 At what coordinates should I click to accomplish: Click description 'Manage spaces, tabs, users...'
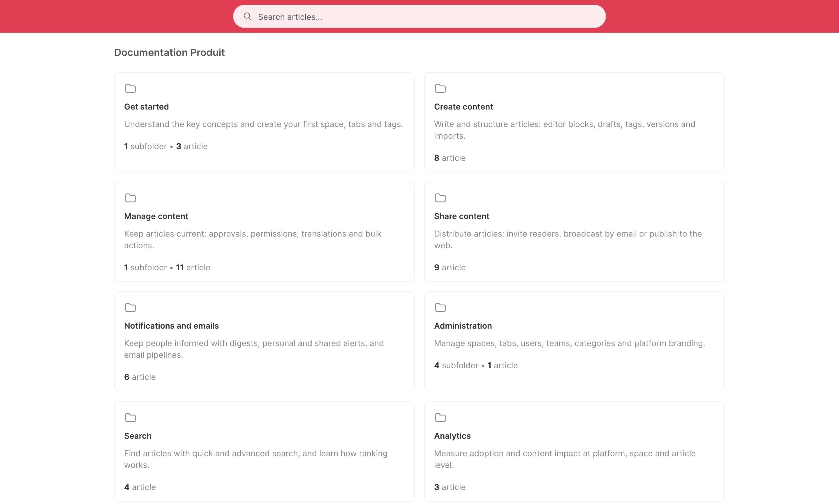pyautogui.click(x=570, y=343)
